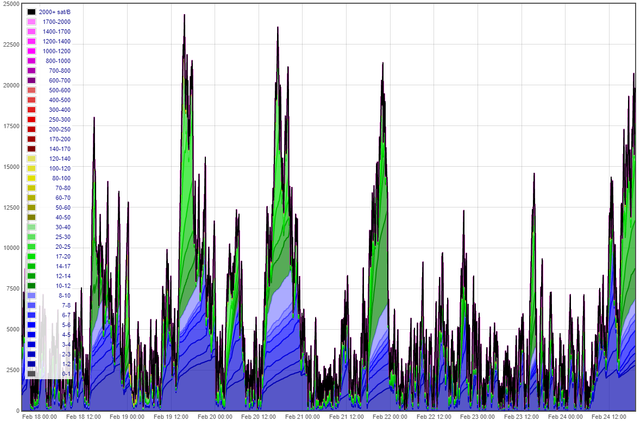Screen dimensions: 640x424
Task: Click the Feb 19 12:00 axis label
Action: click(x=171, y=417)
